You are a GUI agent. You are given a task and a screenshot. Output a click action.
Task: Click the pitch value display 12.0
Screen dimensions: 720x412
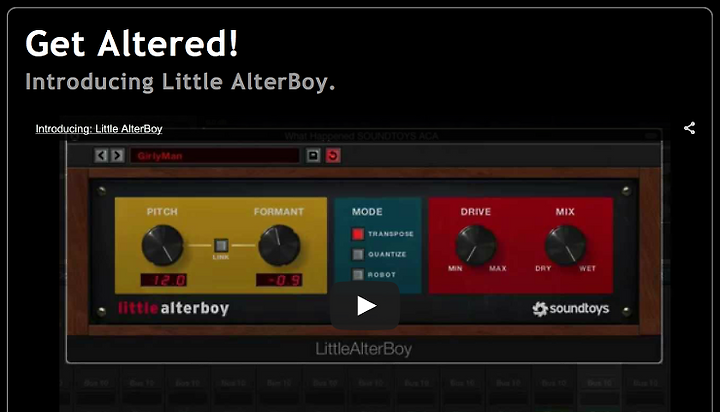point(164,280)
